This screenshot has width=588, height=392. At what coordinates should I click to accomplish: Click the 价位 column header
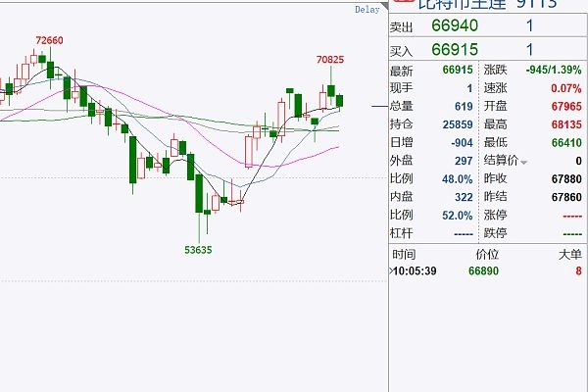487,255
